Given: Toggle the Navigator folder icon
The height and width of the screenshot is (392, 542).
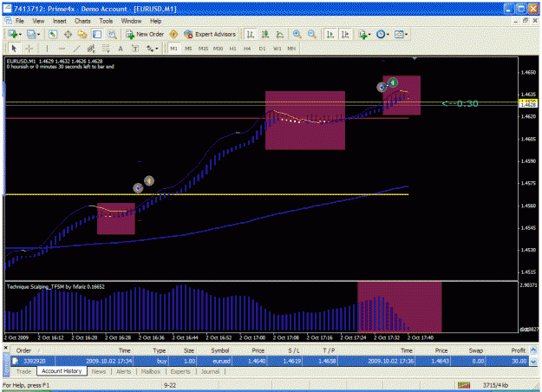Looking at the screenshot, I should [x=82, y=34].
